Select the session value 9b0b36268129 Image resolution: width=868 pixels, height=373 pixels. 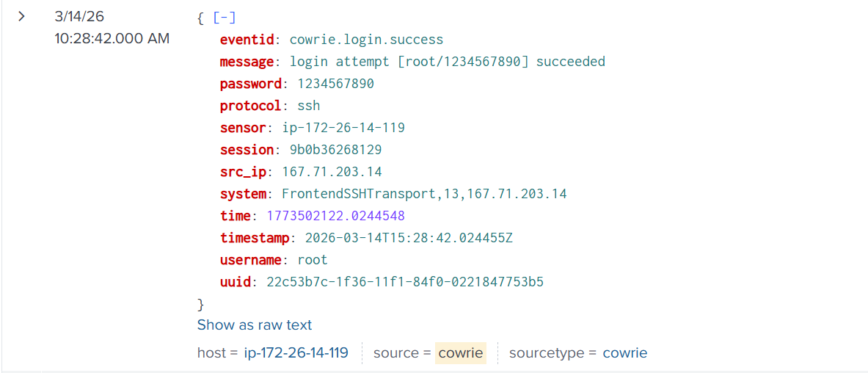[335, 150]
